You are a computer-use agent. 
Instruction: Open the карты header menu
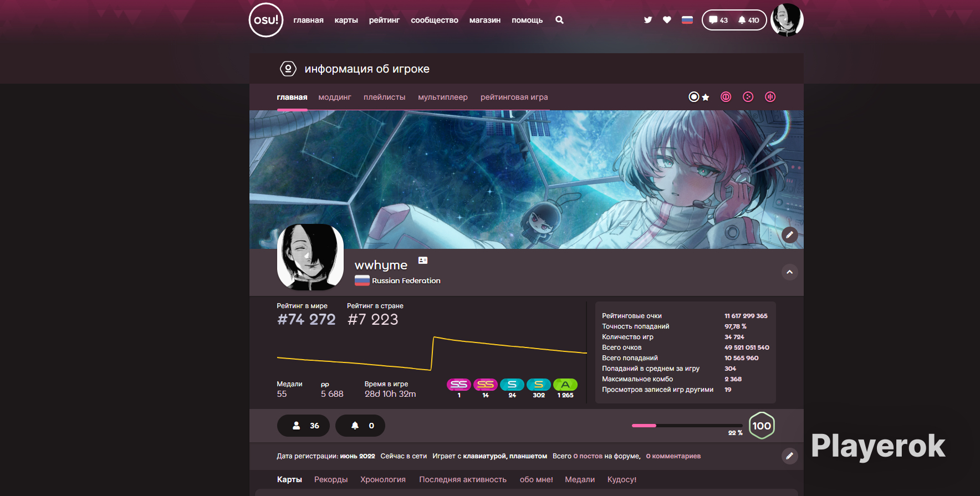click(x=346, y=20)
